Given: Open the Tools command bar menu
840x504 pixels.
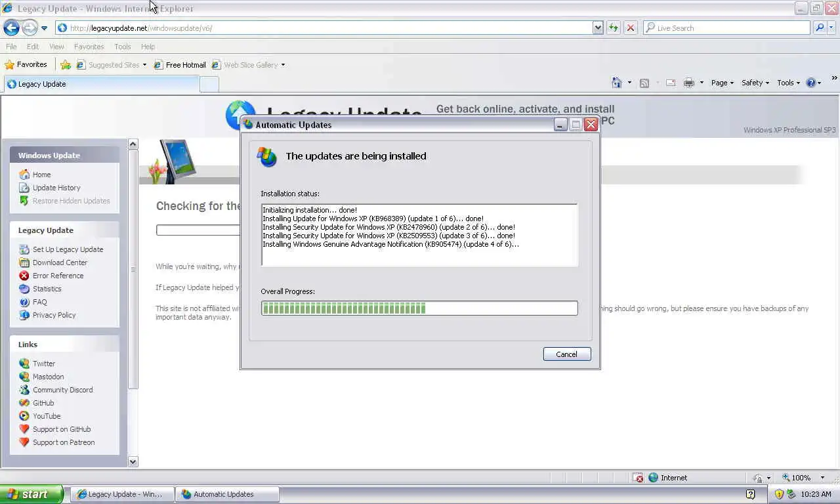Looking at the screenshot, I should 788,83.
